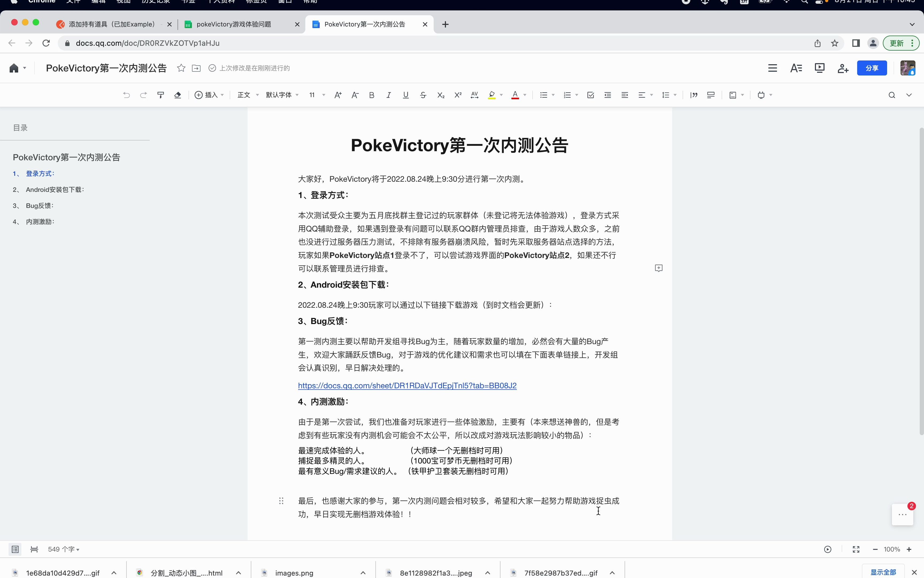Image resolution: width=924 pixels, height=578 pixels.
Task: Open the hamburger document menu
Action: coord(772,68)
